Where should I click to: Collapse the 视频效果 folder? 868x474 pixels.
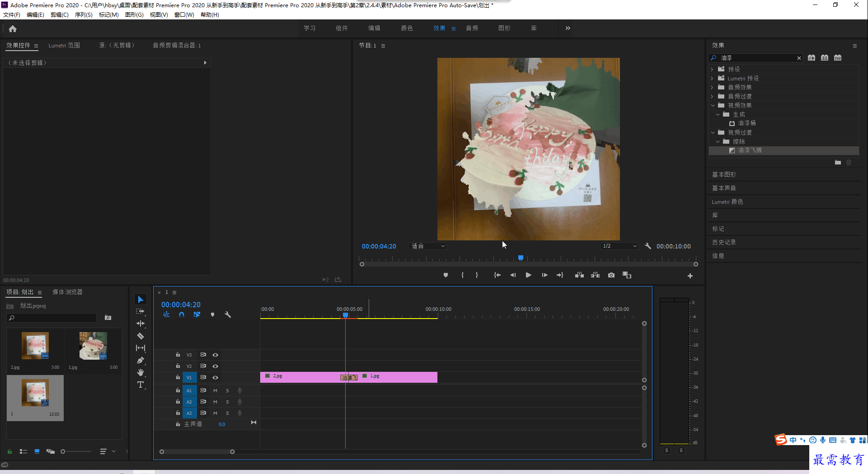point(713,105)
